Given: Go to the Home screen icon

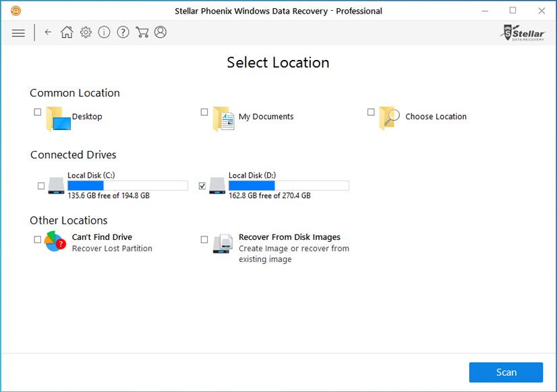Looking at the screenshot, I should click(67, 32).
